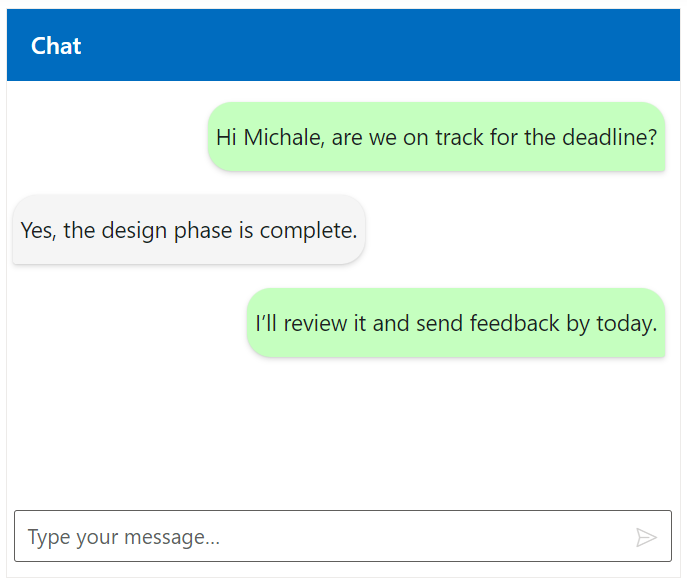Click the word Yes in received message
The height and width of the screenshot is (582, 687).
click(x=36, y=230)
